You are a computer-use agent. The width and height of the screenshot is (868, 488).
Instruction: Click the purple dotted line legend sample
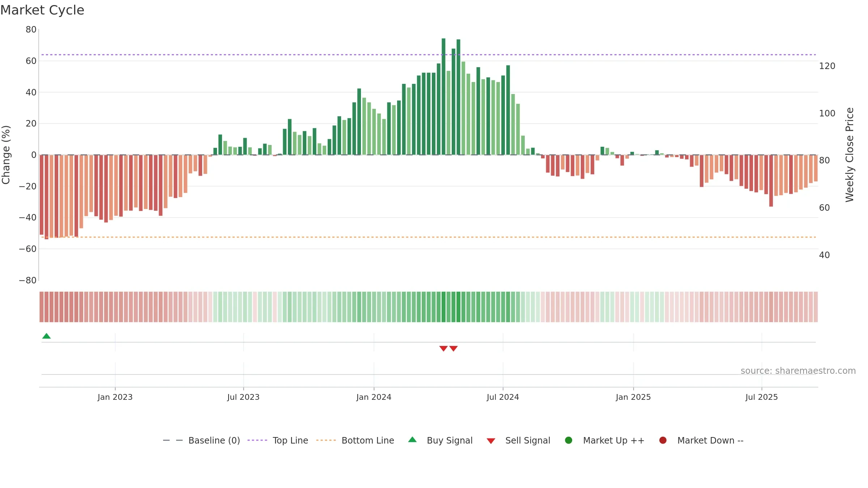click(257, 440)
